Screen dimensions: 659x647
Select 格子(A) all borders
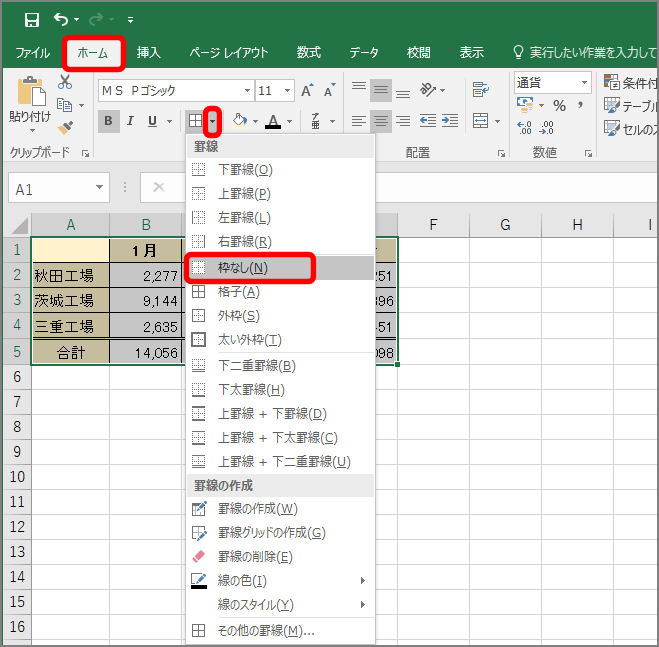point(280,292)
